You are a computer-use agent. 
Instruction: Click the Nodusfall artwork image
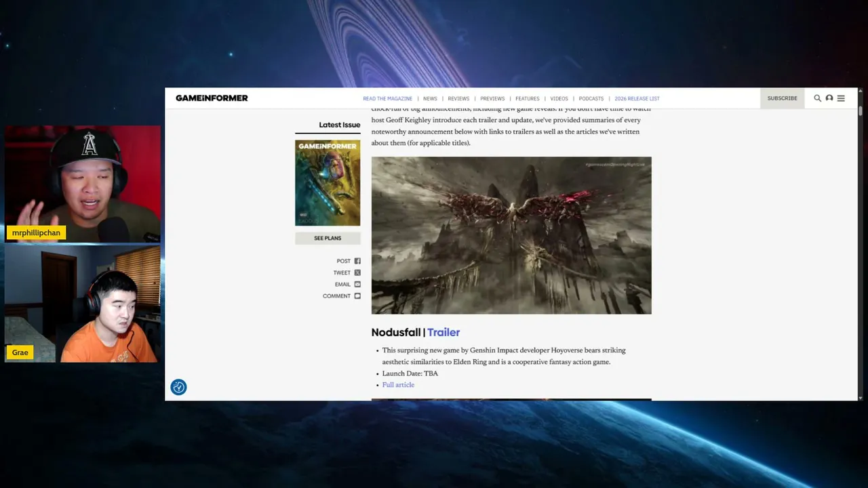pyautogui.click(x=511, y=235)
